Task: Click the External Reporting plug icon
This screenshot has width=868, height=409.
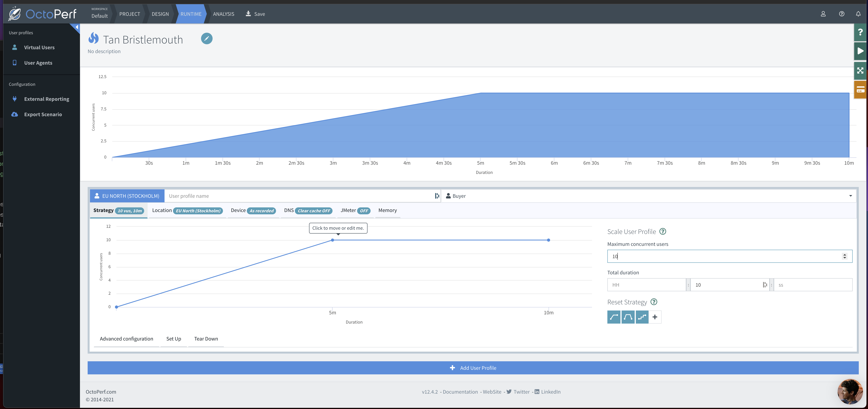Action: [x=14, y=99]
